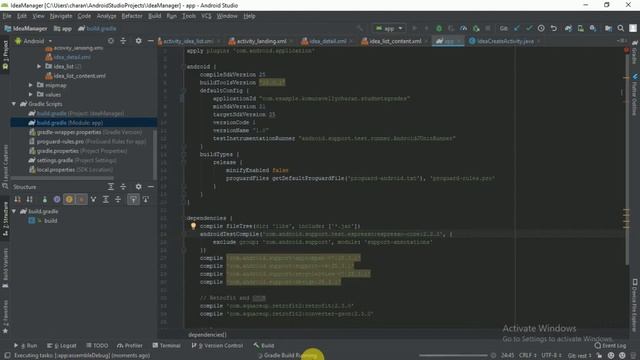640x360 pixels.
Task: Click Scroll from Source target icon
Action: point(111,41)
